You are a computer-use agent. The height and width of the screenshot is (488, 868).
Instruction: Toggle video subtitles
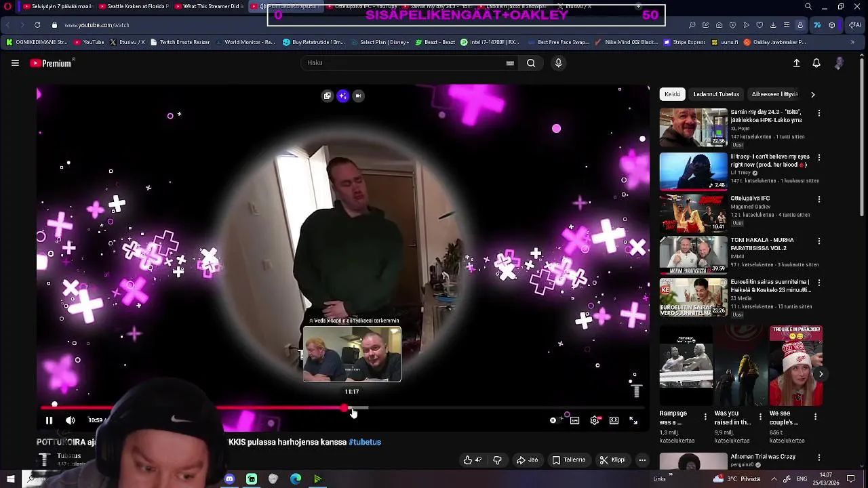tap(574, 420)
